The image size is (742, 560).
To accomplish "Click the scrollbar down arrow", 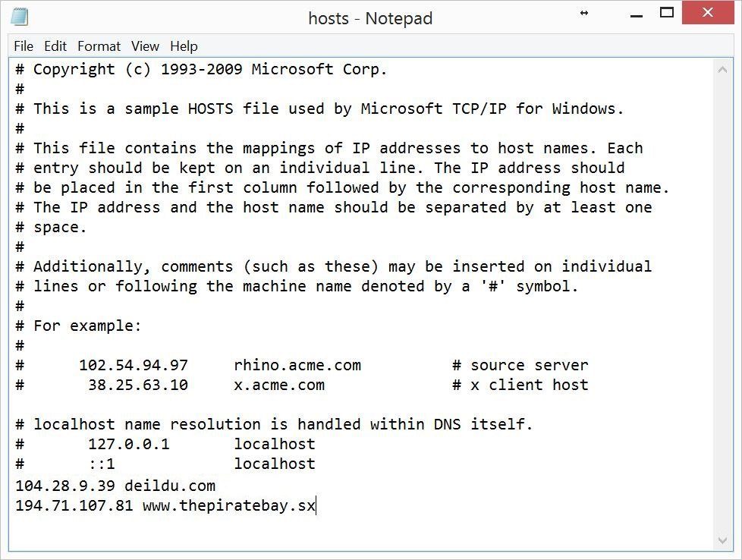I will click(722, 540).
